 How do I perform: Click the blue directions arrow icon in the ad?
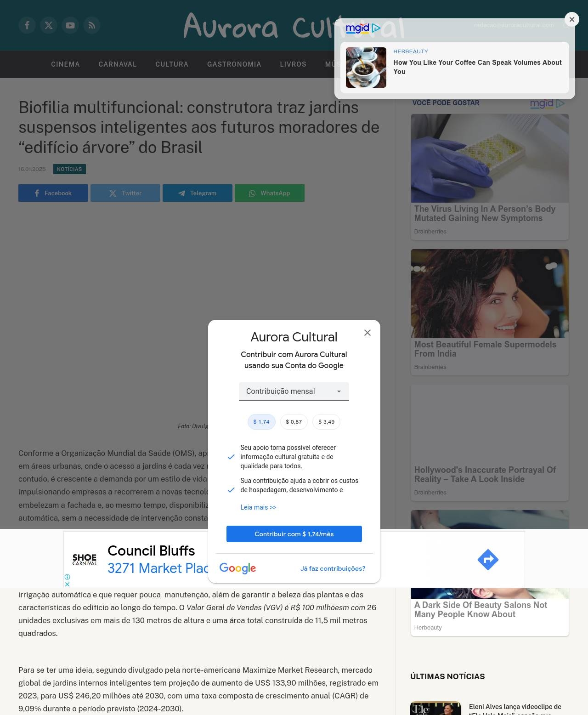coord(488,560)
